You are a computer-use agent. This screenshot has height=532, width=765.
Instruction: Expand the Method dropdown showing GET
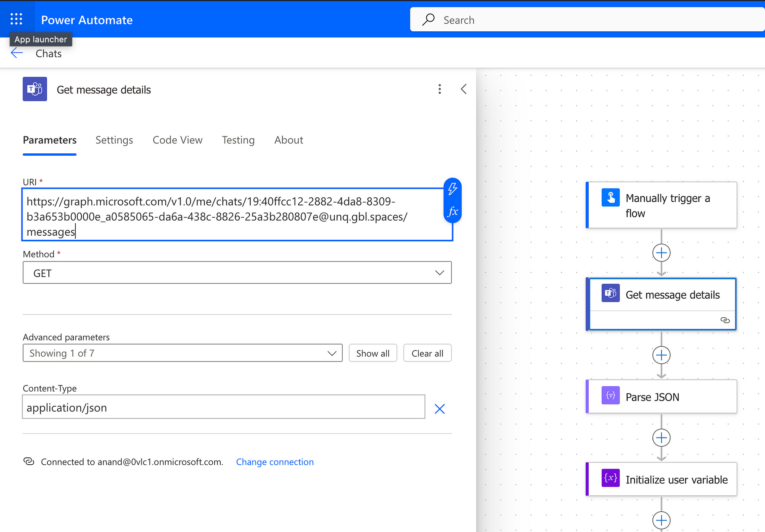(x=237, y=273)
